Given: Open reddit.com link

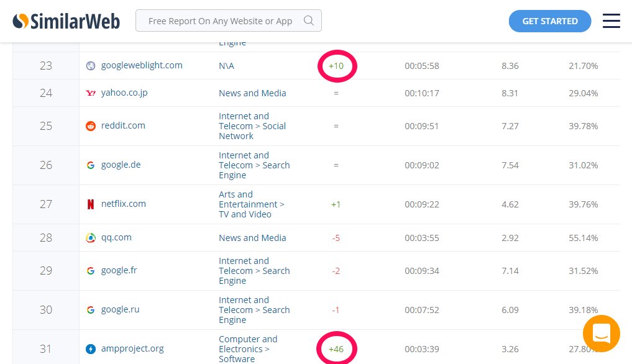Looking at the screenshot, I should click(123, 125).
